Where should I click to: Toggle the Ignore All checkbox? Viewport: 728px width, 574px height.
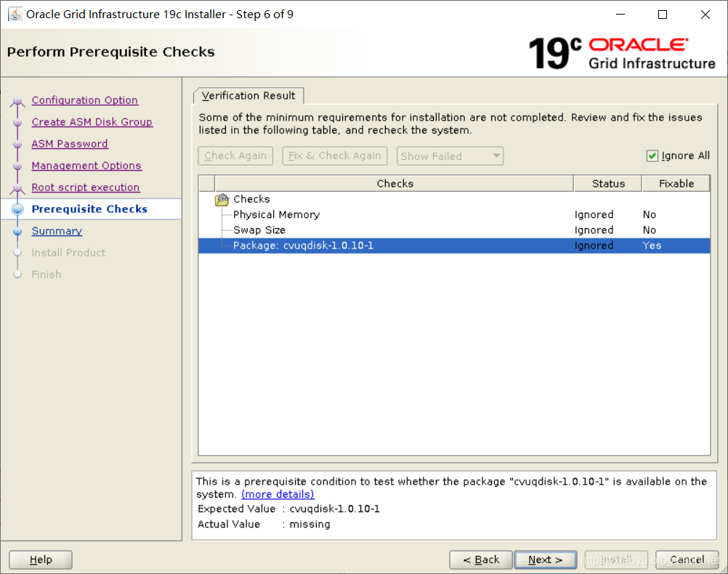pos(652,156)
